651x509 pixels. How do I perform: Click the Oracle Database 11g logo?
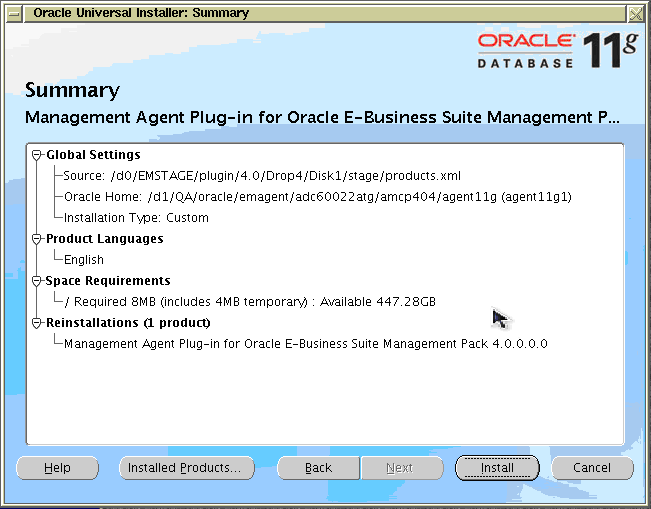click(558, 51)
